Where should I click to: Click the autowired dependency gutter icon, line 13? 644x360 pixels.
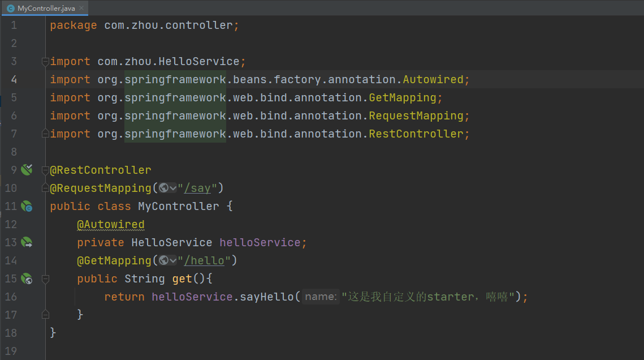(x=27, y=242)
